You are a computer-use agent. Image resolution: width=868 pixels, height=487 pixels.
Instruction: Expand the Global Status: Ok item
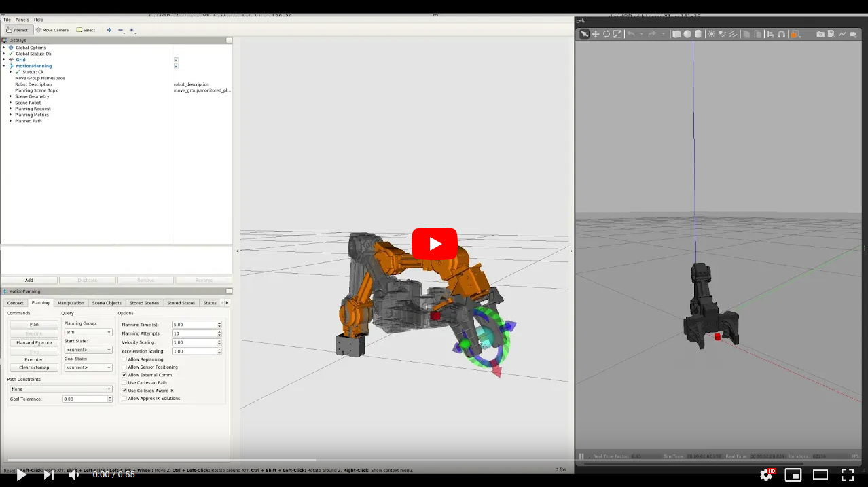pyautogui.click(x=3, y=54)
